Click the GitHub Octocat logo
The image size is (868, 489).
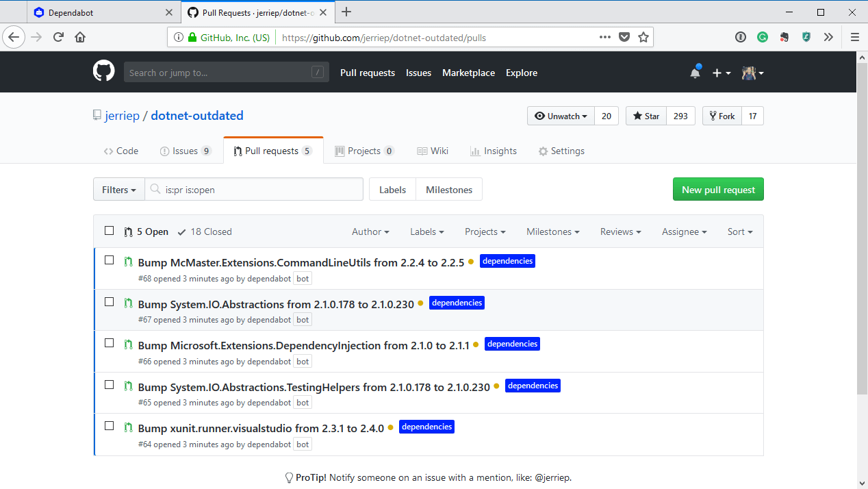104,71
